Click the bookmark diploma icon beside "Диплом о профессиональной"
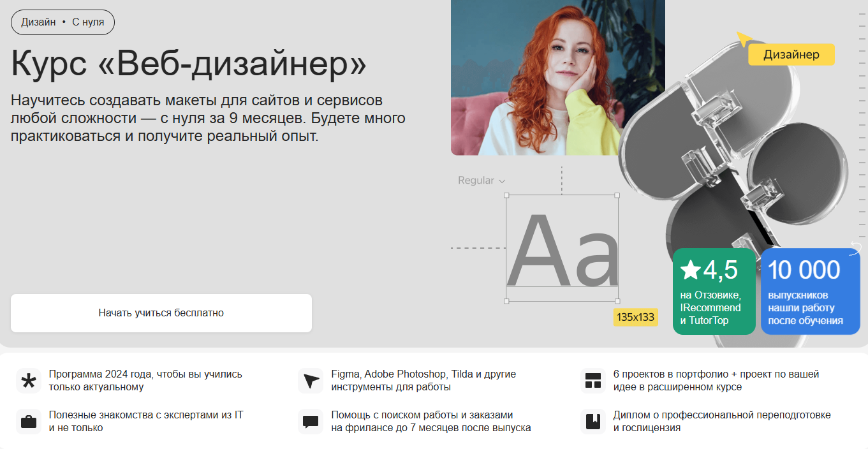The image size is (868, 449). [x=593, y=422]
